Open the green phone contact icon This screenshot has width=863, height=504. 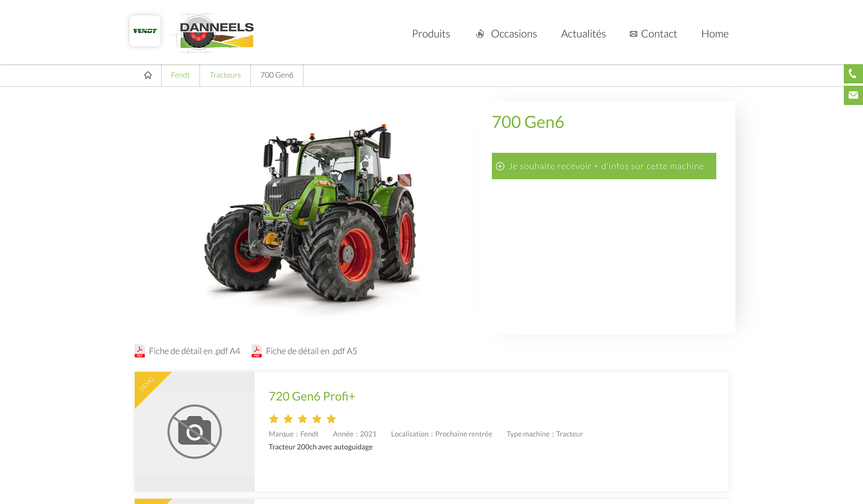pos(853,73)
